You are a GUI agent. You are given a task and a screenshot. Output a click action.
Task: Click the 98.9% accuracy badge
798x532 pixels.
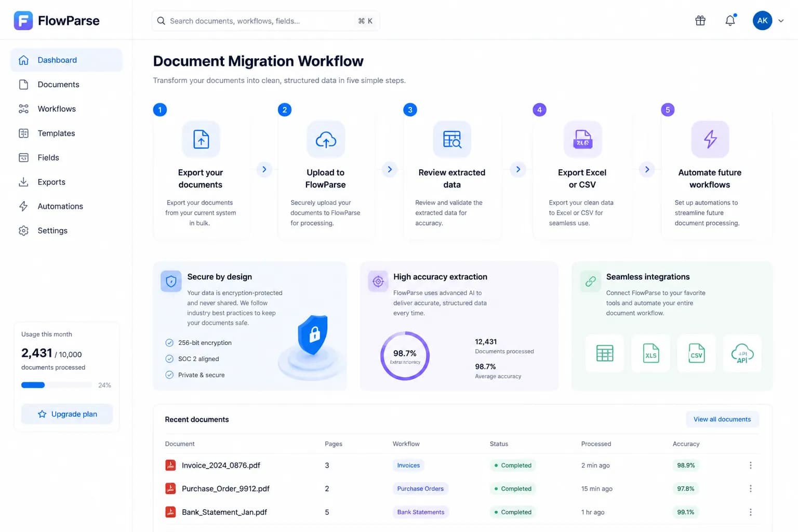(686, 465)
